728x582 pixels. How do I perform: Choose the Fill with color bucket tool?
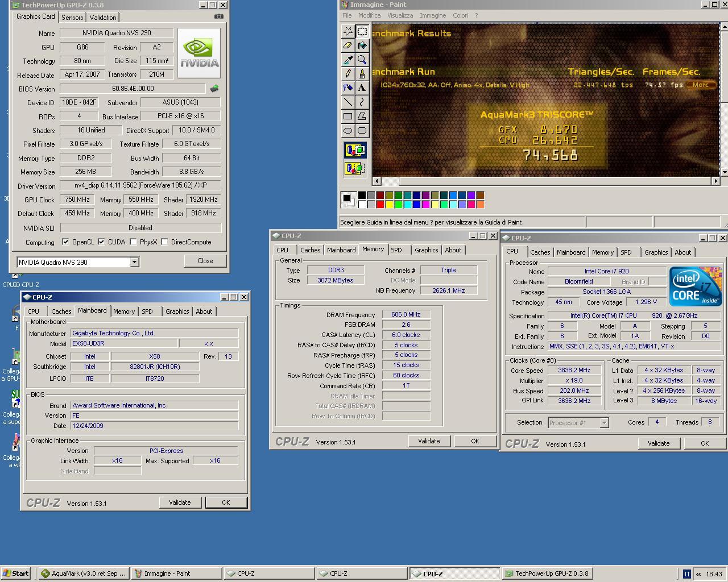click(362, 45)
